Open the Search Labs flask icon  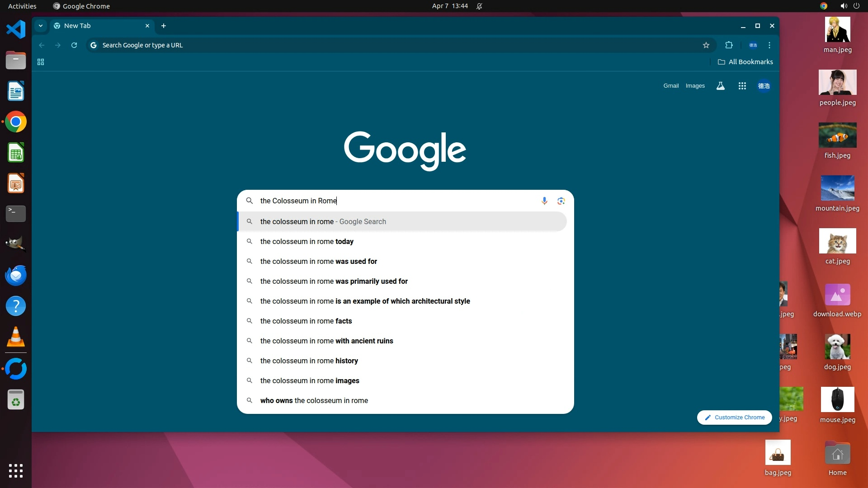click(721, 86)
